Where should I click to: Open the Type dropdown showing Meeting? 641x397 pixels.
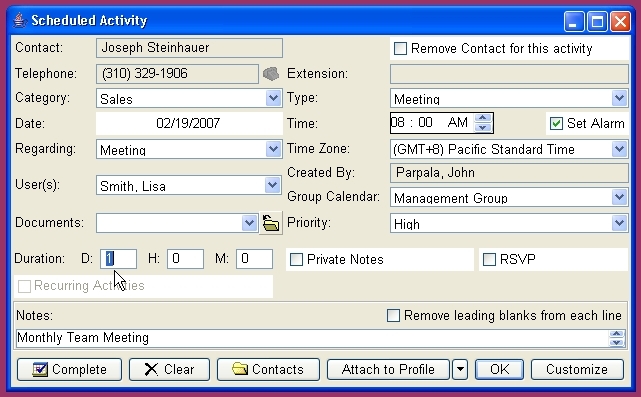[619, 98]
